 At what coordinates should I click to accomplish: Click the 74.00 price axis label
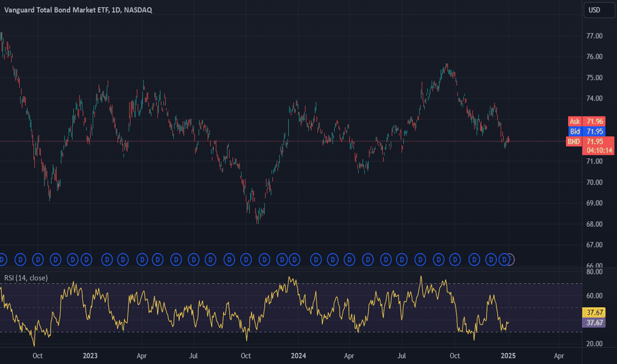coord(594,99)
